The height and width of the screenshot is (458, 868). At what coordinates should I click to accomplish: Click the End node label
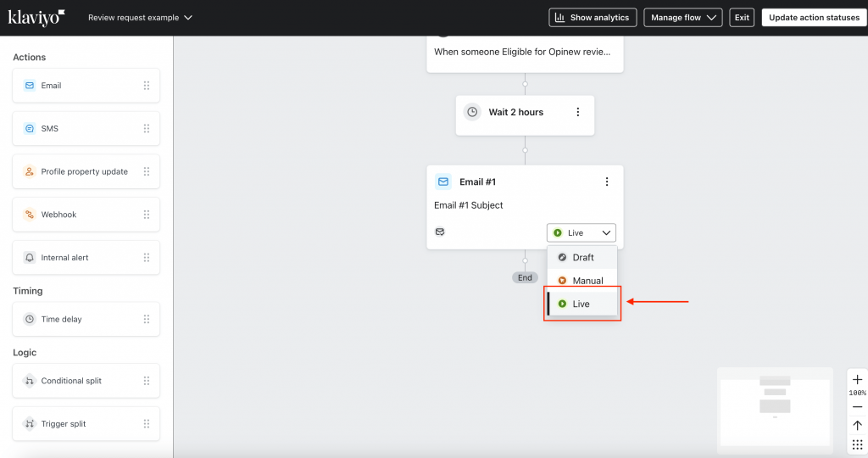pos(525,277)
